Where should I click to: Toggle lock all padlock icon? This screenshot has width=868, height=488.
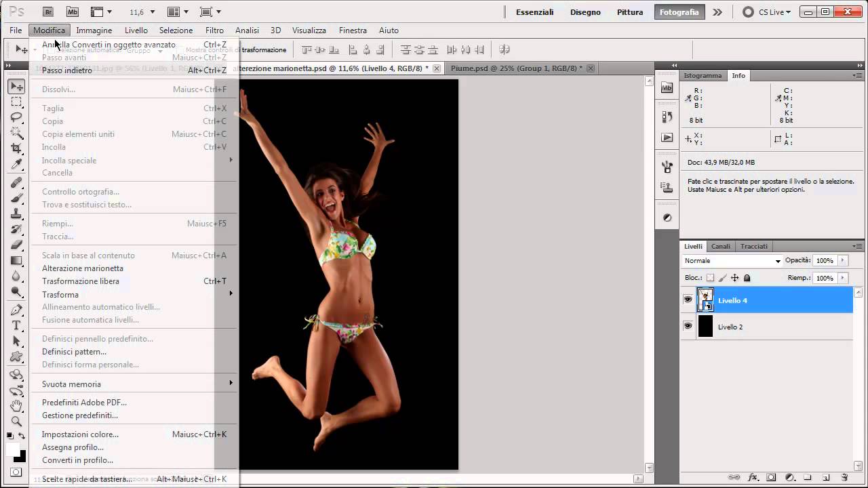click(x=747, y=278)
